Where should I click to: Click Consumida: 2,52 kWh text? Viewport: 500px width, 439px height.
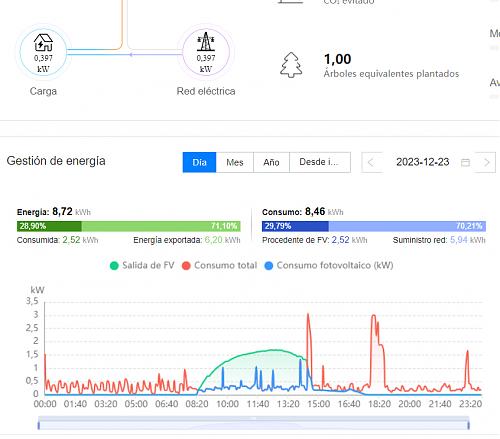coord(57,240)
